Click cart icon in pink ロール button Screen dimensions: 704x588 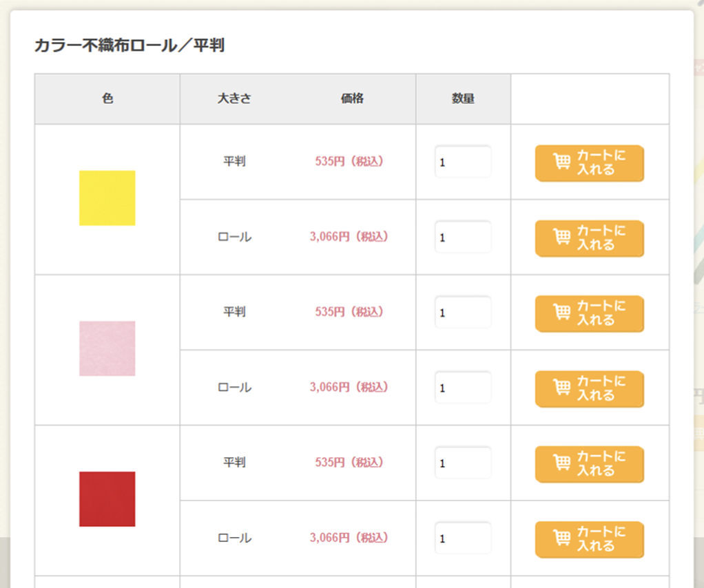pyautogui.click(x=562, y=388)
